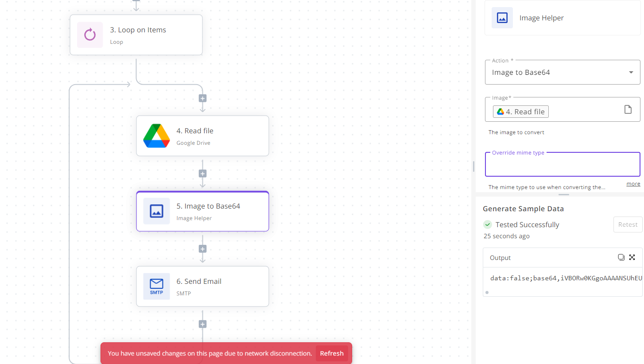Add a step above 4. Read file

[x=202, y=98]
